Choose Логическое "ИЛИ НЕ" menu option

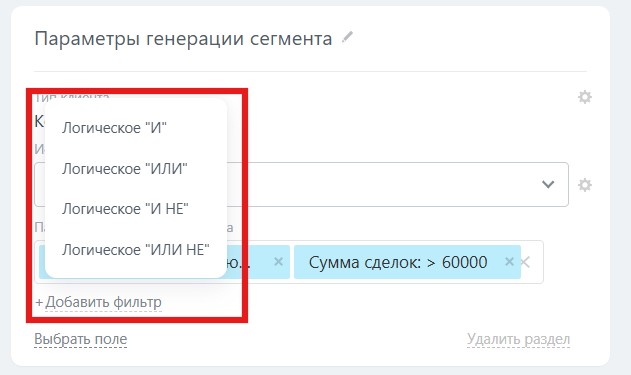pyautogui.click(x=136, y=250)
